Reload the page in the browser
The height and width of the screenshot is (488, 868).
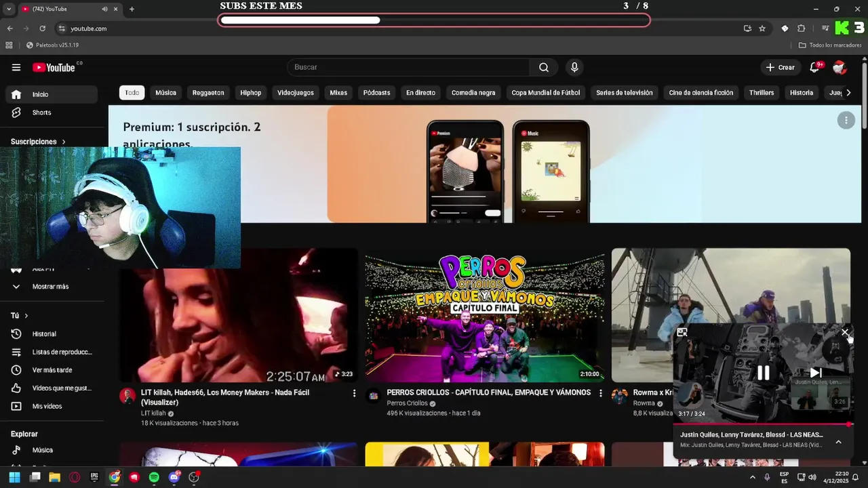pos(42,28)
